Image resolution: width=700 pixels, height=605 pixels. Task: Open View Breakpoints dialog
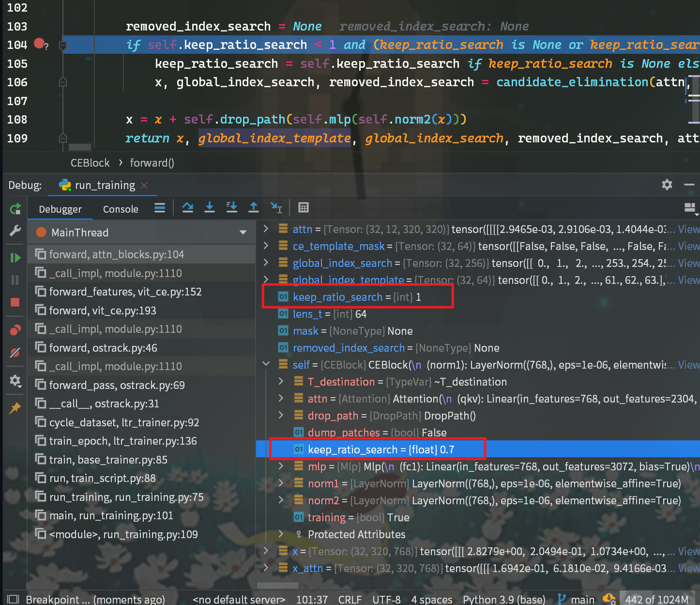tap(15, 329)
